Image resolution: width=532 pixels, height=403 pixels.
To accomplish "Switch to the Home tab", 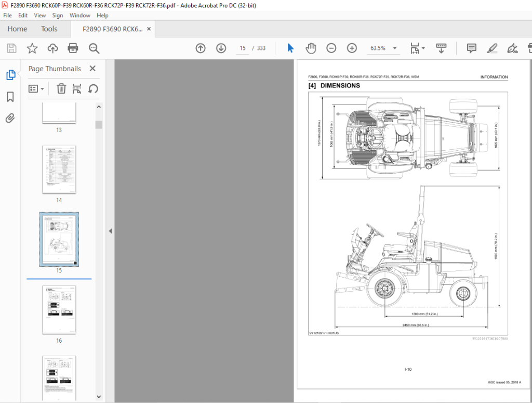I will tap(17, 29).
